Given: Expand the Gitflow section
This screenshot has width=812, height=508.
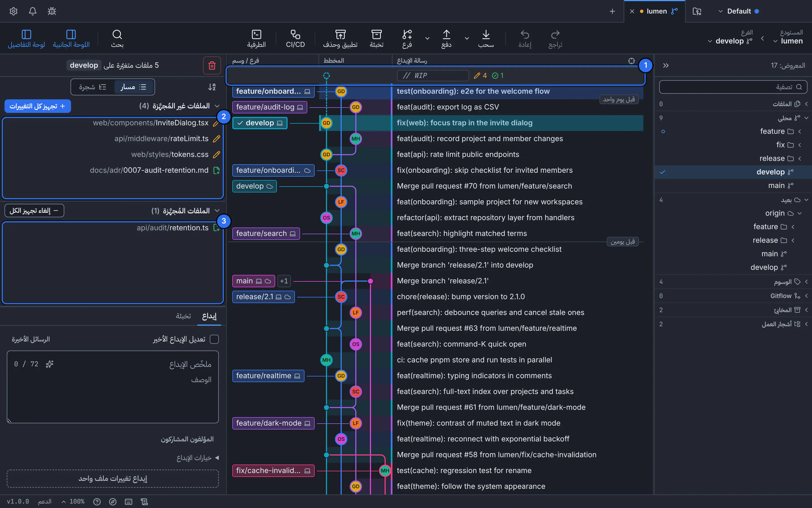Looking at the screenshot, I should (x=733, y=296).
